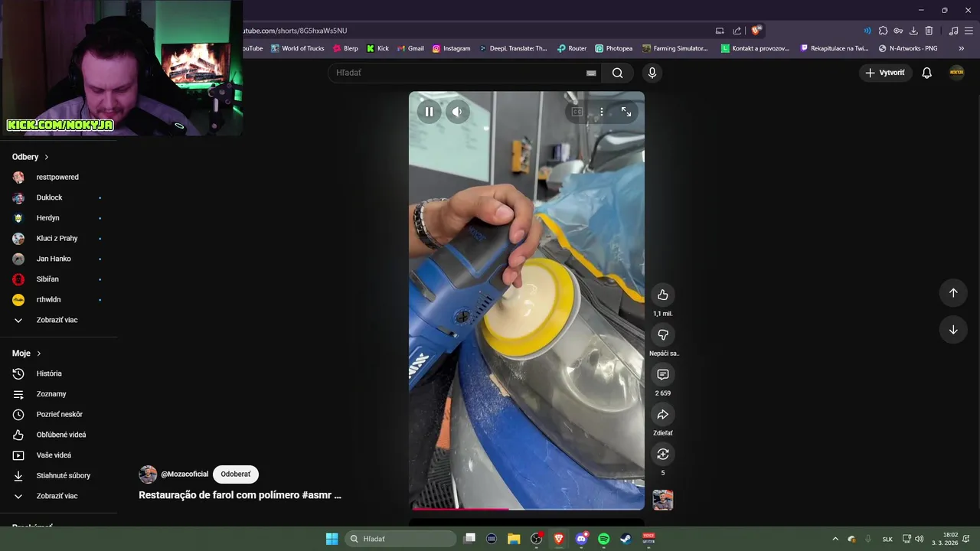980x551 pixels.
Task: Open Gmail bookmark
Action: click(x=410, y=48)
